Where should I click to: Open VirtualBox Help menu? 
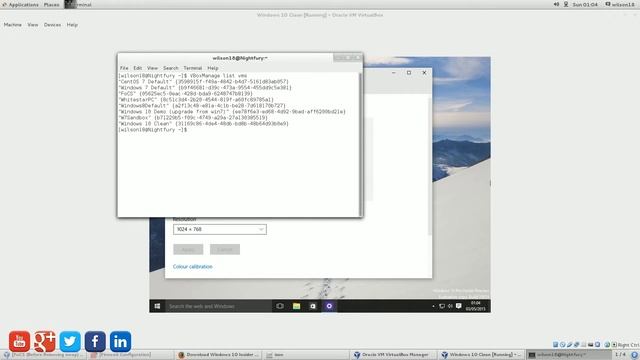point(72,25)
